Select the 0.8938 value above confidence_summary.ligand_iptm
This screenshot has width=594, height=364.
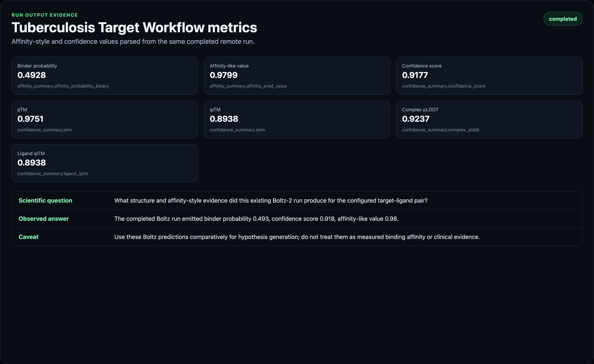pos(32,163)
